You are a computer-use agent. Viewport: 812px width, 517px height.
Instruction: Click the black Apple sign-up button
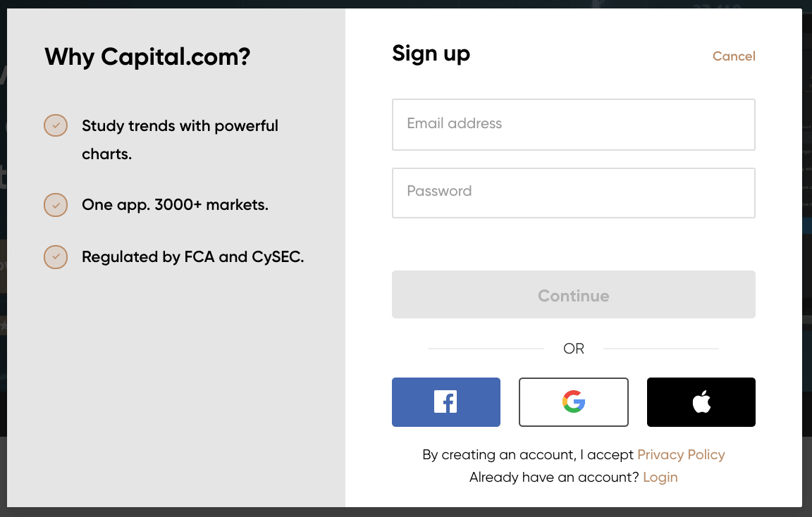pyautogui.click(x=701, y=401)
